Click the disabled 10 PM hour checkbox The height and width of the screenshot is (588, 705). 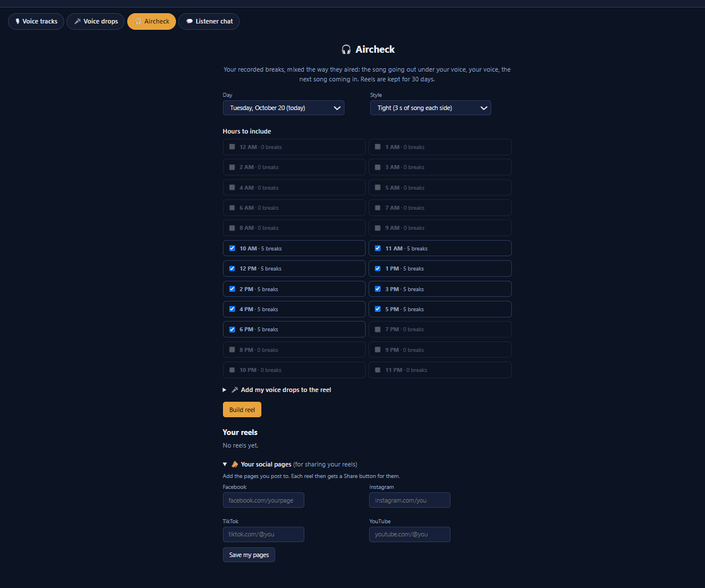coord(232,370)
